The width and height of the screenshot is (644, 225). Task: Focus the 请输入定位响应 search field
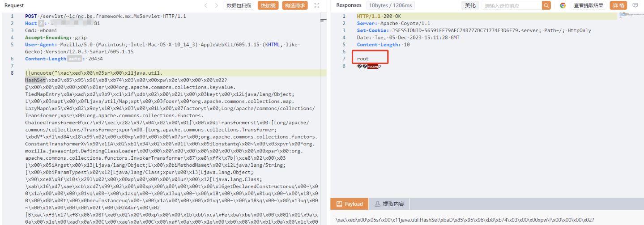(x=512, y=5)
